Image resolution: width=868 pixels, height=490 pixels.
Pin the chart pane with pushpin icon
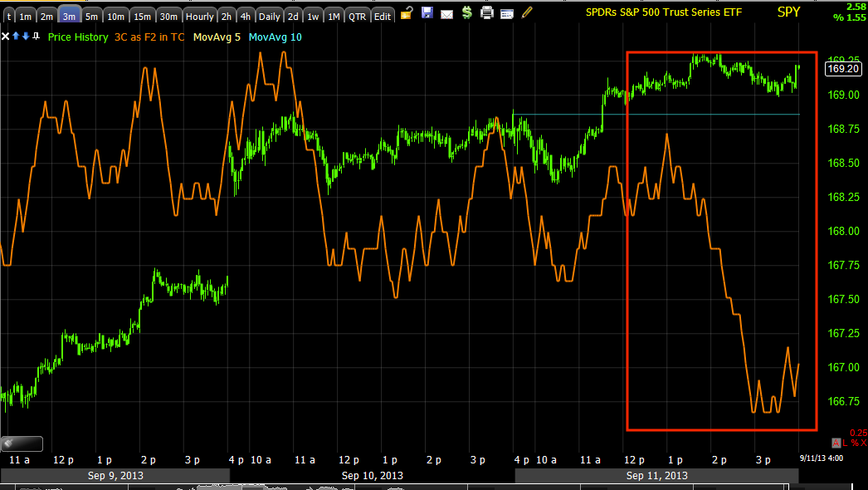pos(36,37)
